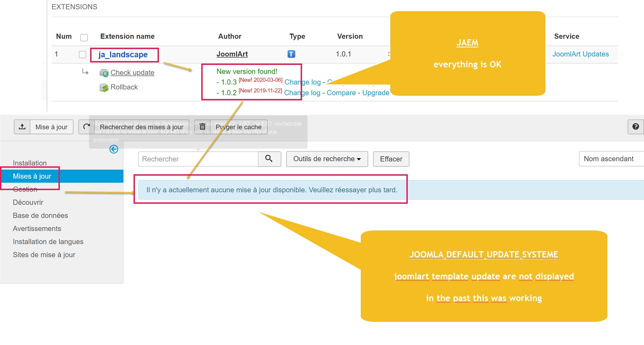Click the Rollback arrows icon
Screen dimensions: 644x345
click(x=104, y=88)
